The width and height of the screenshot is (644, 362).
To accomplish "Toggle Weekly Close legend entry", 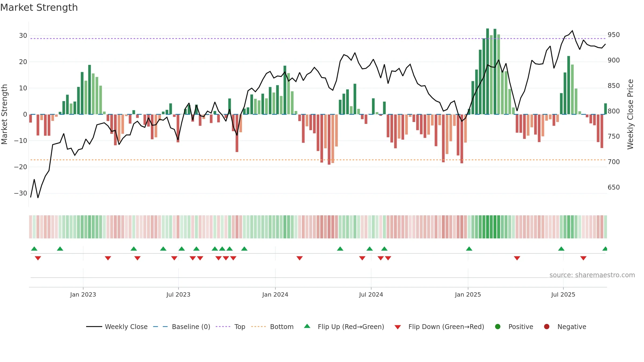I will [117, 327].
